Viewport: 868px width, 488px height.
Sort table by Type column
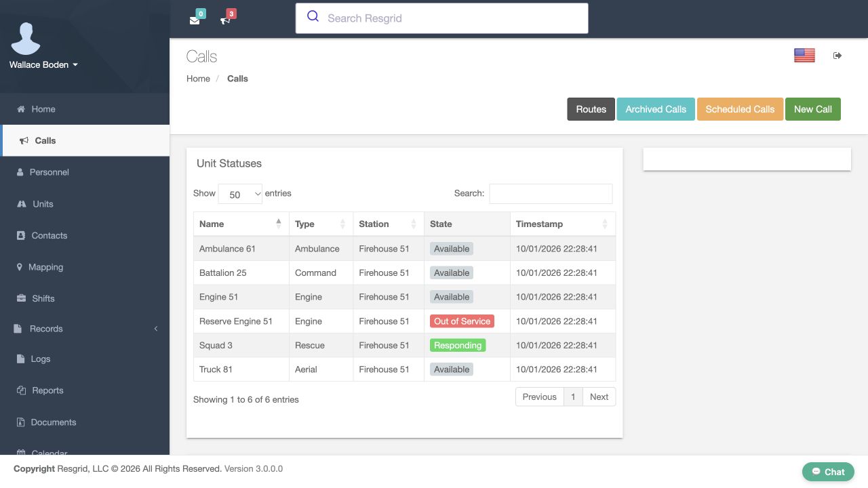[321, 224]
